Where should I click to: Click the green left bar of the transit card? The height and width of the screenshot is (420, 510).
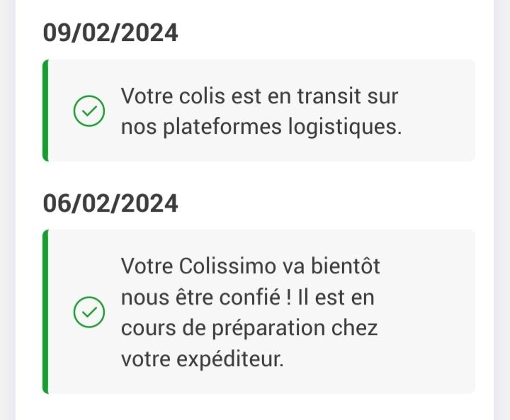[45, 110]
